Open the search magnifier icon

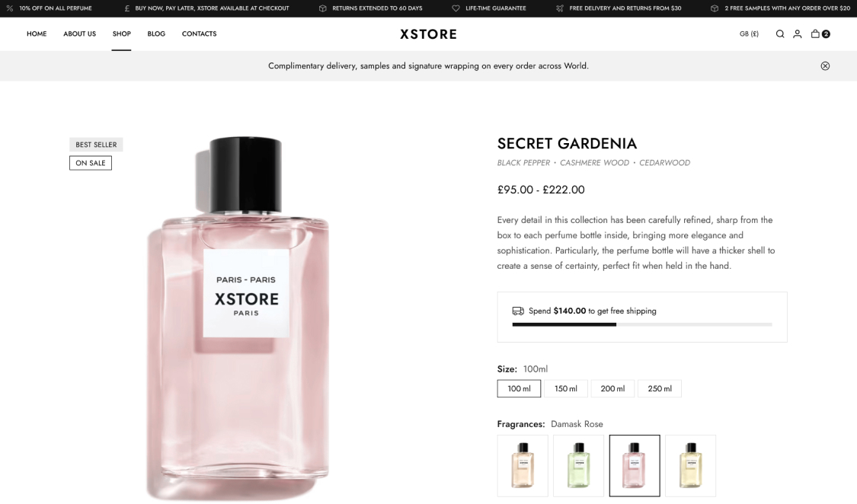click(x=780, y=33)
